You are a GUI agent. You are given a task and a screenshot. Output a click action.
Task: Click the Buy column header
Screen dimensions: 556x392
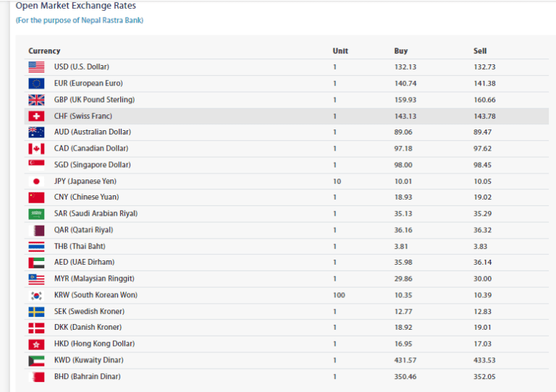pyautogui.click(x=400, y=51)
